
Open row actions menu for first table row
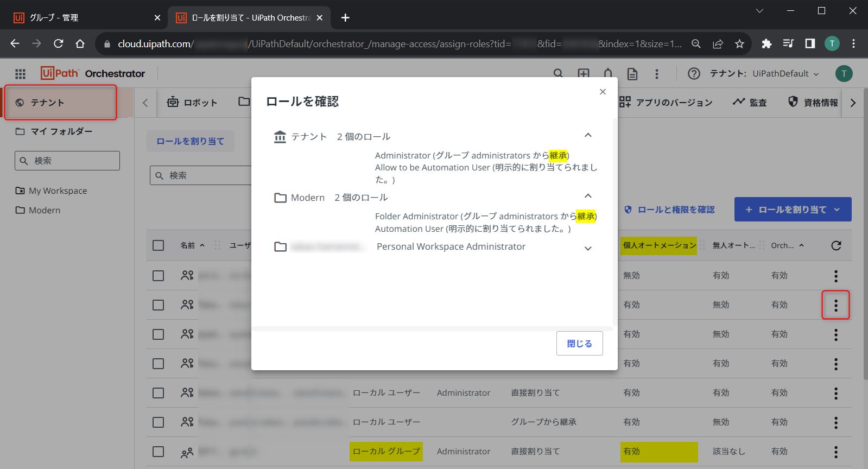tap(836, 276)
